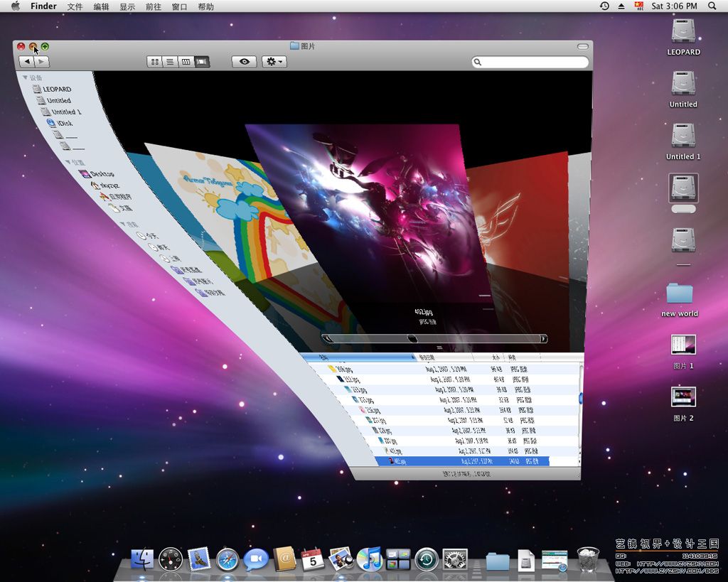Go forward with the Finder forward arrow
The image size is (728, 582).
(42, 62)
